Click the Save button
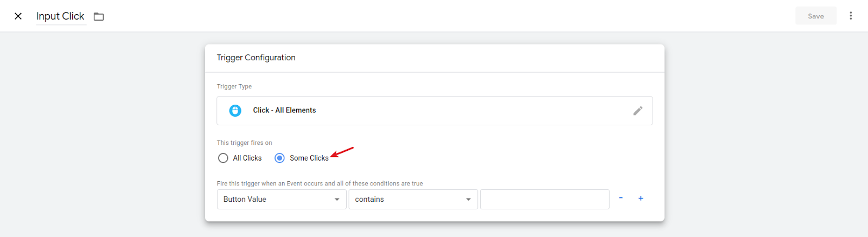 tap(816, 16)
